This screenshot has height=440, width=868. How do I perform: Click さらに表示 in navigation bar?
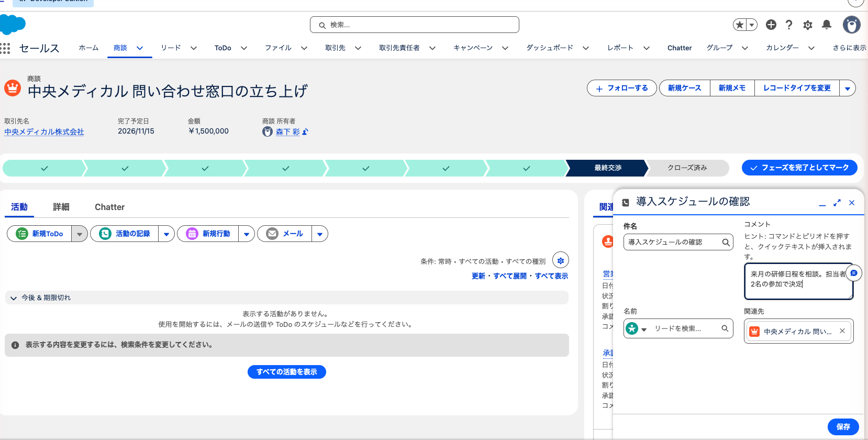point(849,48)
